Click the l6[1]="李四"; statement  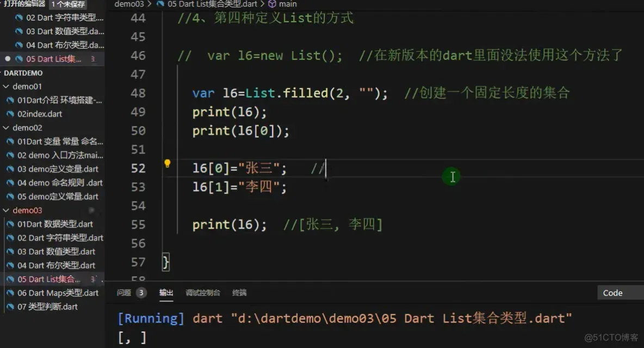click(x=239, y=187)
